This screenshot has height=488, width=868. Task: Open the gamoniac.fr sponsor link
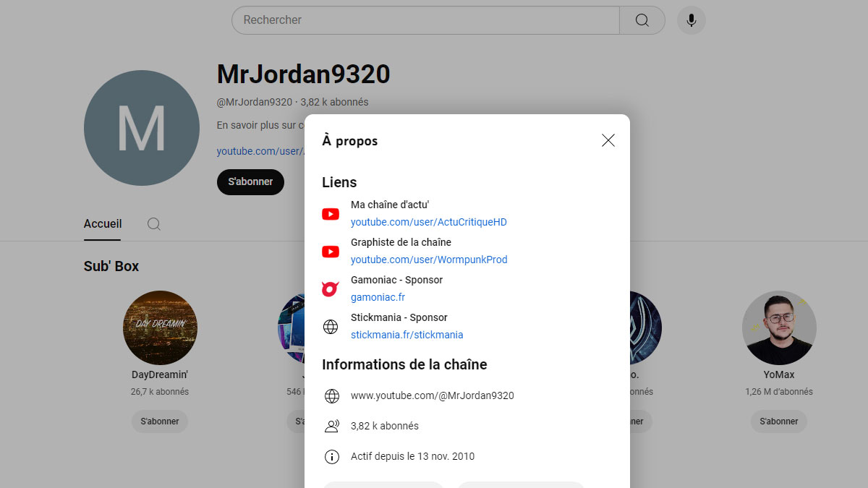[377, 296]
